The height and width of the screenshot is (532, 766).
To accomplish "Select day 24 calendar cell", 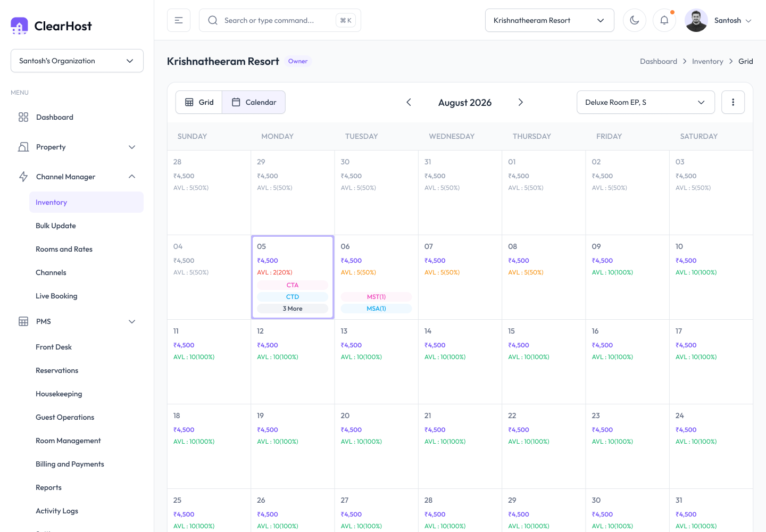I will click(711, 446).
